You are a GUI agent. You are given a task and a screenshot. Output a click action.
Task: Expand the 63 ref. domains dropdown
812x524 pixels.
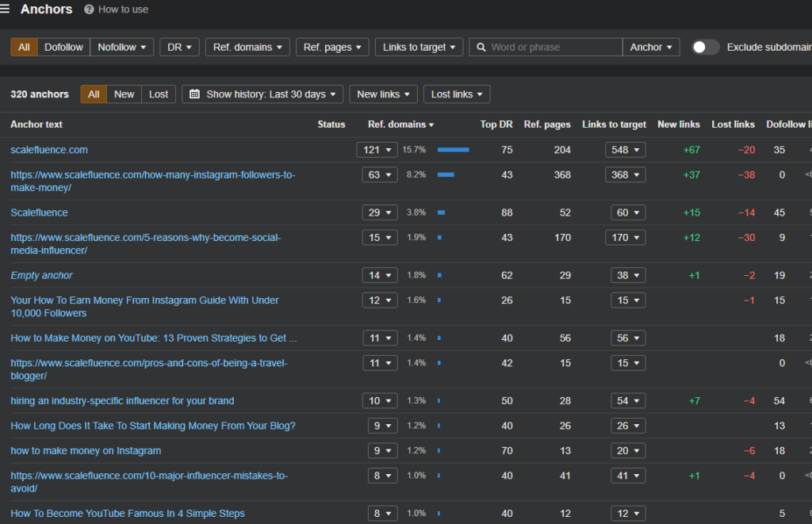coord(380,174)
